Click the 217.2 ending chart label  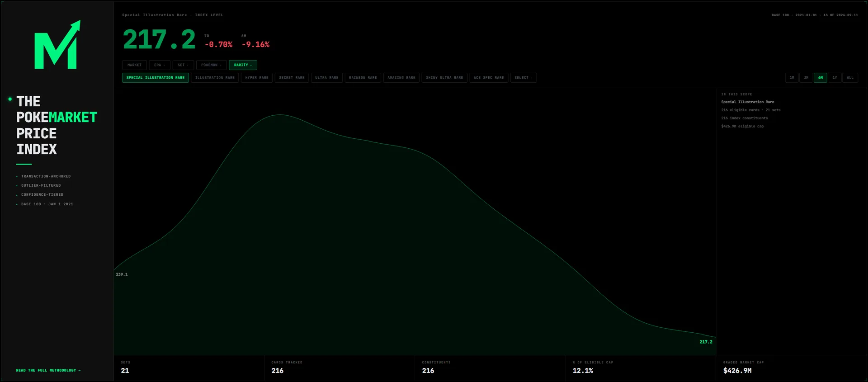point(706,342)
